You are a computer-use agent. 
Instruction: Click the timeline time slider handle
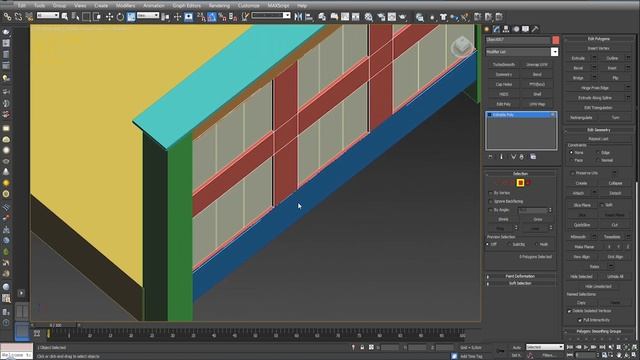[55, 325]
